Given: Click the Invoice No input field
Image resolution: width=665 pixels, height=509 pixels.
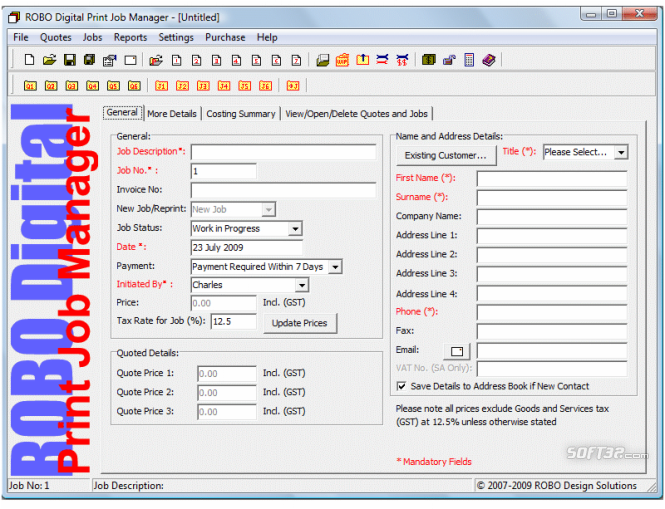Looking at the screenshot, I should tap(283, 190).
